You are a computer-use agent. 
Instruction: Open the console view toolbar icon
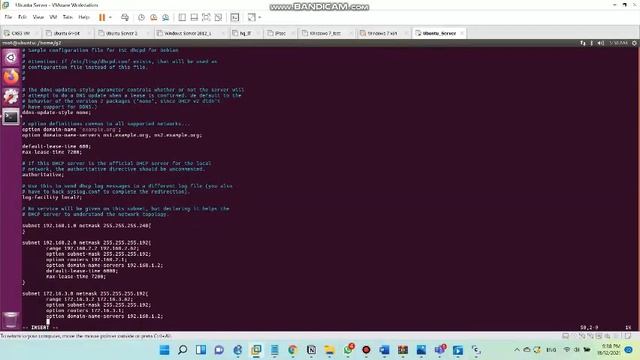coord(235,17)
